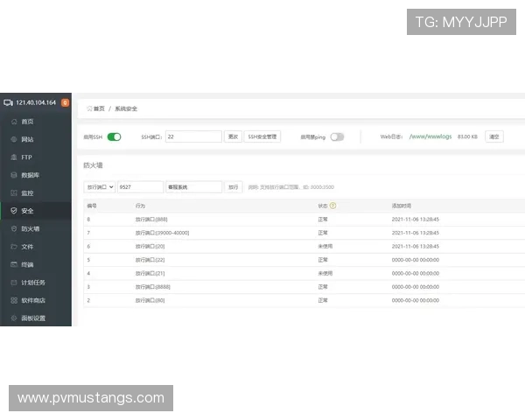Focus the port field containing 9527

(141, 187)
